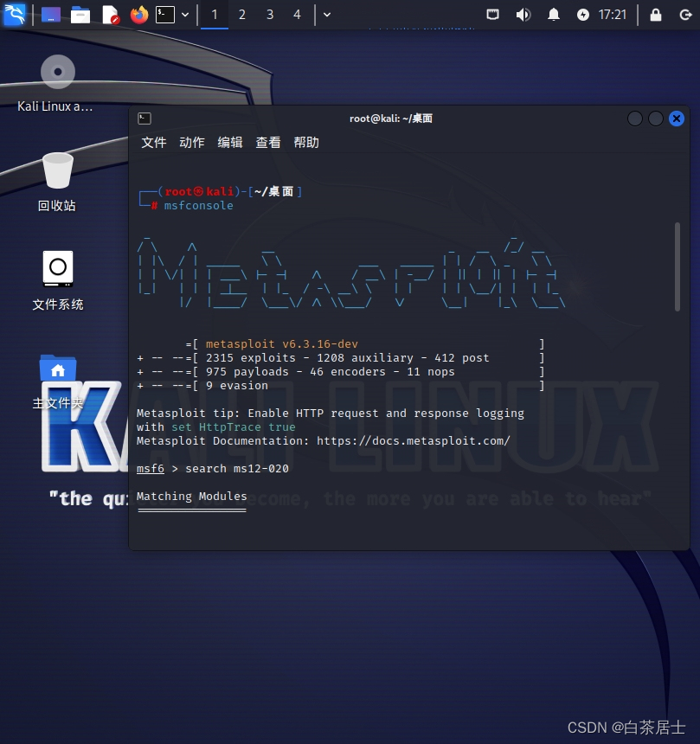Click the '2315 exploits' count text

(251, 358)
